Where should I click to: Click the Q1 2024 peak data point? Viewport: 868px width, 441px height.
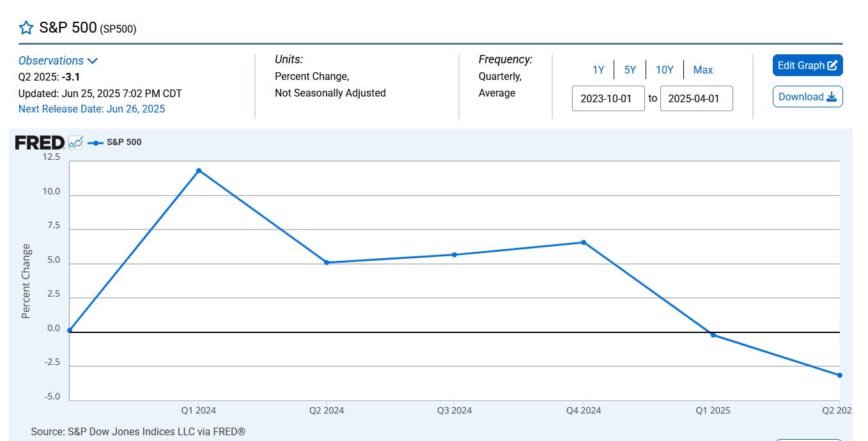[199, 171]
